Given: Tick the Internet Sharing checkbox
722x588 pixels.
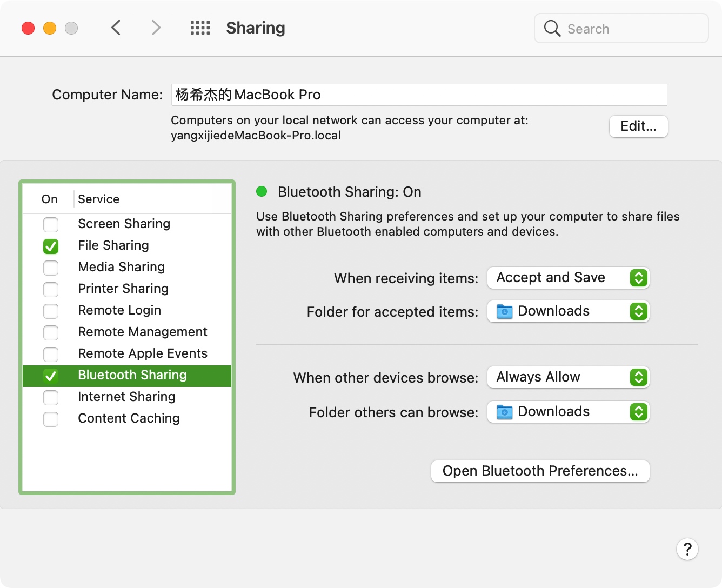Looking at the screenshot, I should pyautogui.click(x=51, y=397).
